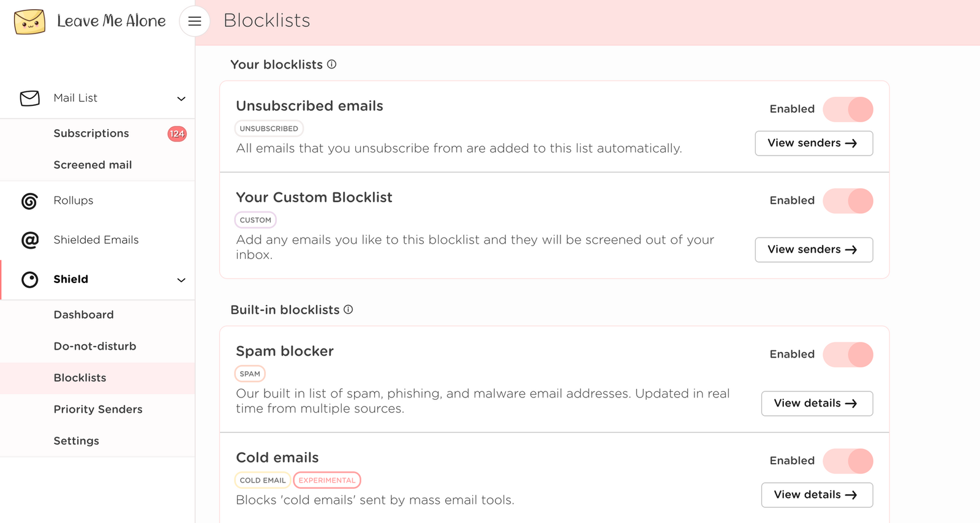
Task: Click the Leave Me Alone envelope logo
Action: pos(29,21)
